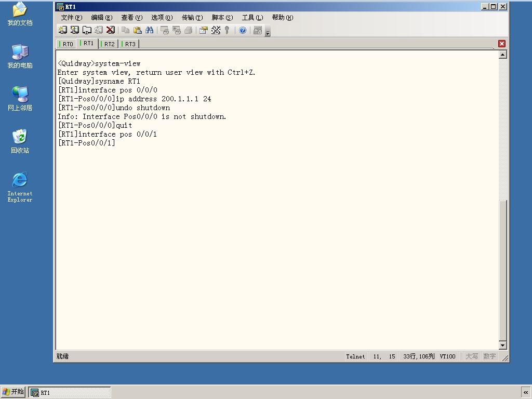Switch to the RT3 session tab
This screenshot has width=532, height=399.
[x=129, y=44]
